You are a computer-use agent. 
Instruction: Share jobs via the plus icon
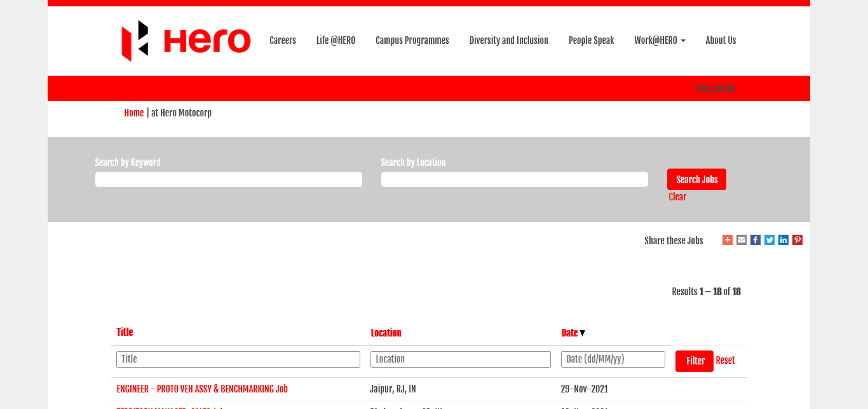tap(728, 240)
